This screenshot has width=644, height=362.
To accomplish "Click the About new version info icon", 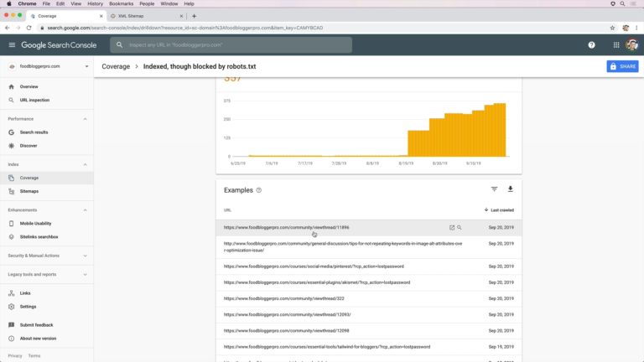I will point(11,339).
